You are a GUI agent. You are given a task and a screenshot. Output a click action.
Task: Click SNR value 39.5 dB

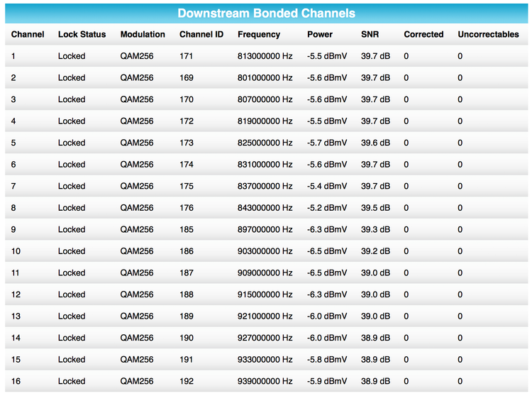375,208
